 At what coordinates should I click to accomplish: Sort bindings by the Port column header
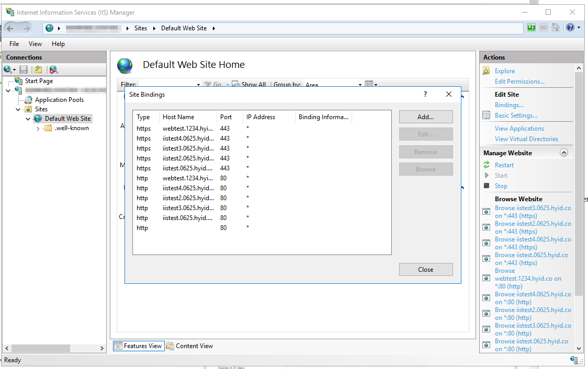(x=230, y=117)
